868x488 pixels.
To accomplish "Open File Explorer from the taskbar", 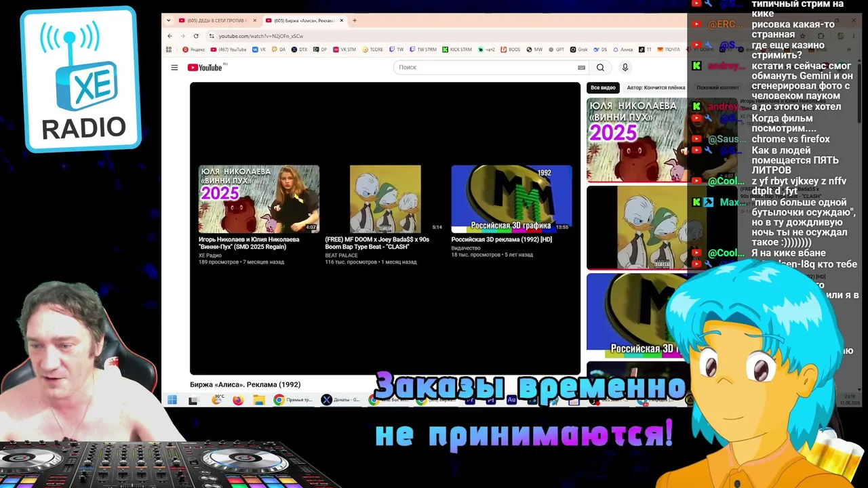I will click(259, 400).
